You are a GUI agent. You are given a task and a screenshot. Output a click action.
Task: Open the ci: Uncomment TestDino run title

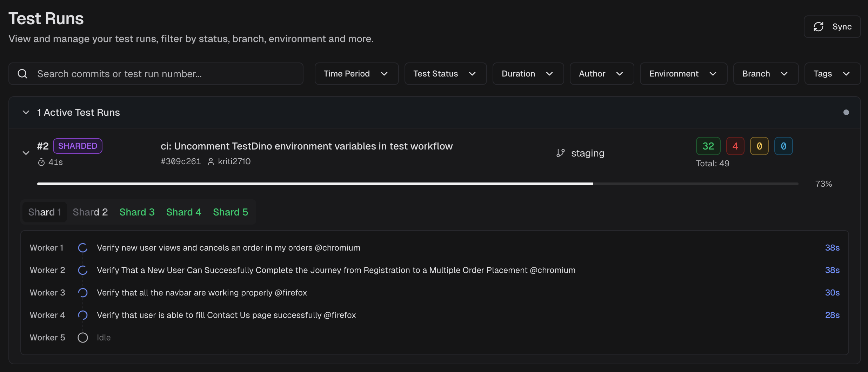tap(306, 146)
